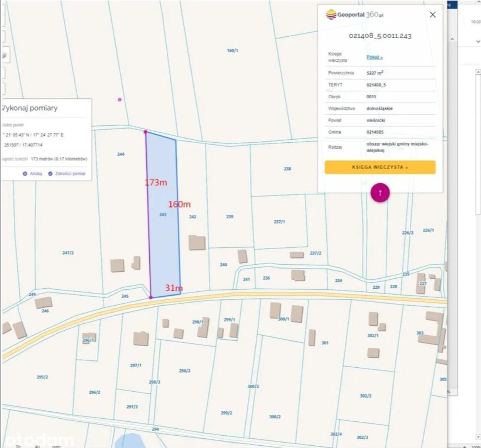Click the scroll-down arrow at bottom right
This screenshot has height=448, width=481.
pyautogui.click(x=478, y=437)
